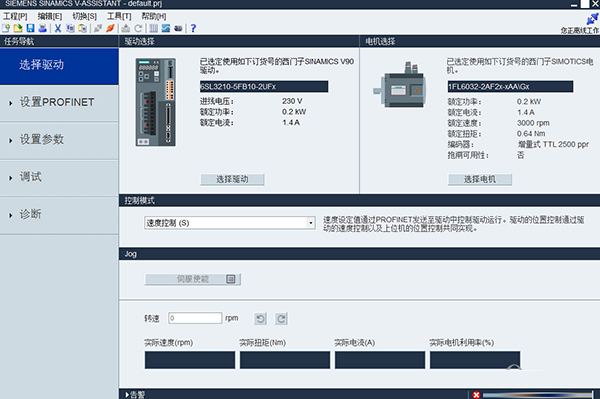Click the orange go-offline connection icon
The width and height of the screenshot is (600, 399).
point(110,28)
